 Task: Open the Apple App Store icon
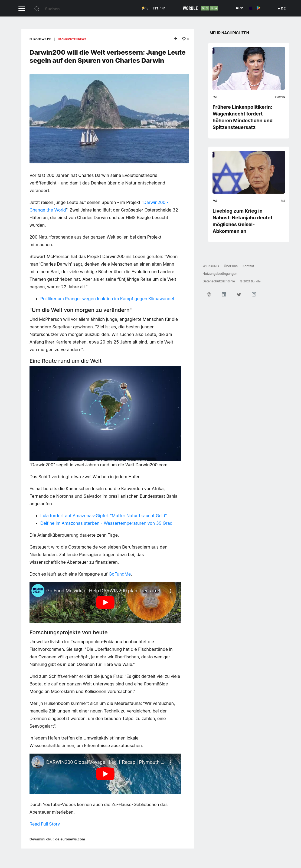tap(251, 8)
